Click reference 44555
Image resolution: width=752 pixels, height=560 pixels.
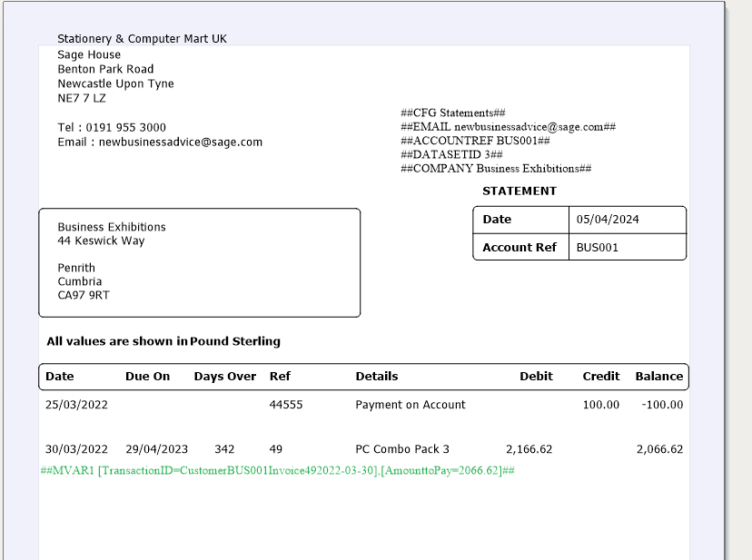[x=286, y=405]
